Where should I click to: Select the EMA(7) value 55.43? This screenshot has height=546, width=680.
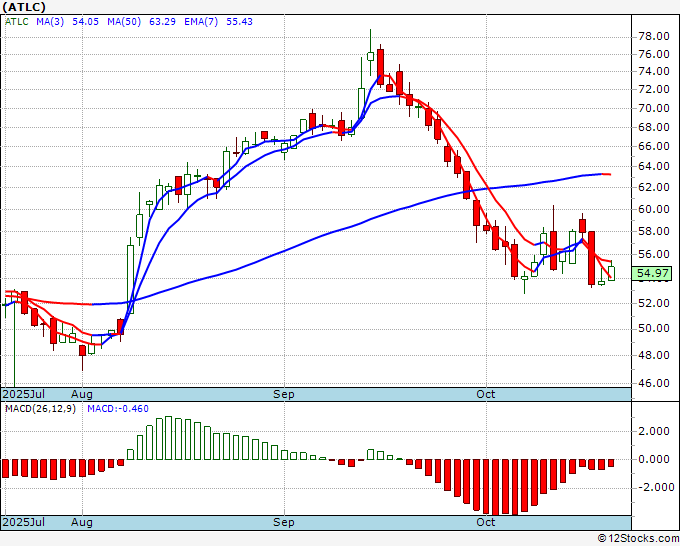click(239, 22)
